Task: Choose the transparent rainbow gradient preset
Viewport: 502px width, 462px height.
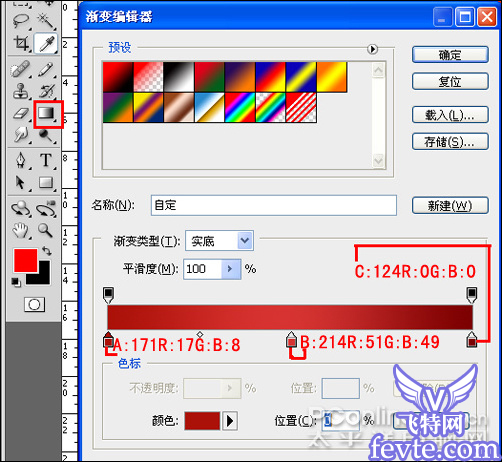Action: (x=271, y=108)
